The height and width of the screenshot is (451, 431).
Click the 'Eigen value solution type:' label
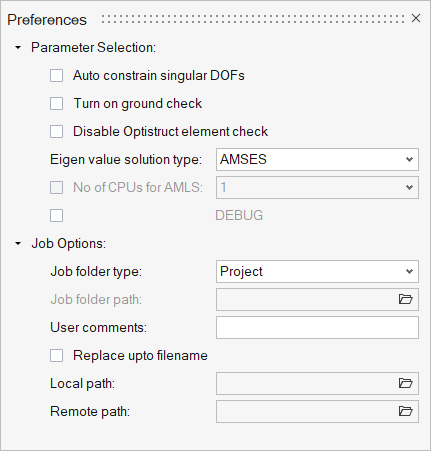(x=126, y=160)
